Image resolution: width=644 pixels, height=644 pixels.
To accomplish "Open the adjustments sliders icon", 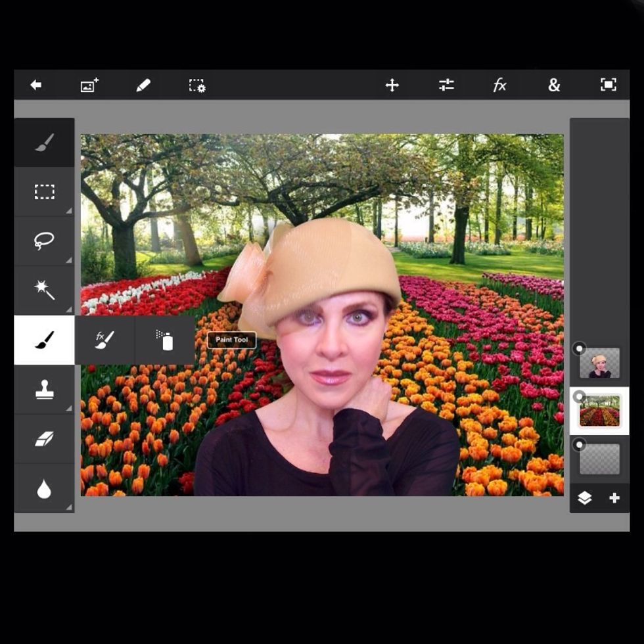I will pyautogui.click(x=446, y=85).
